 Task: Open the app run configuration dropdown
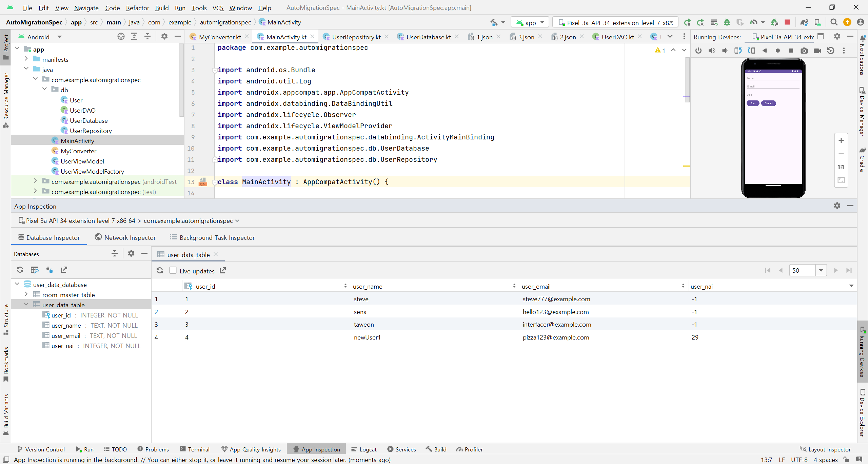(530, 22)
